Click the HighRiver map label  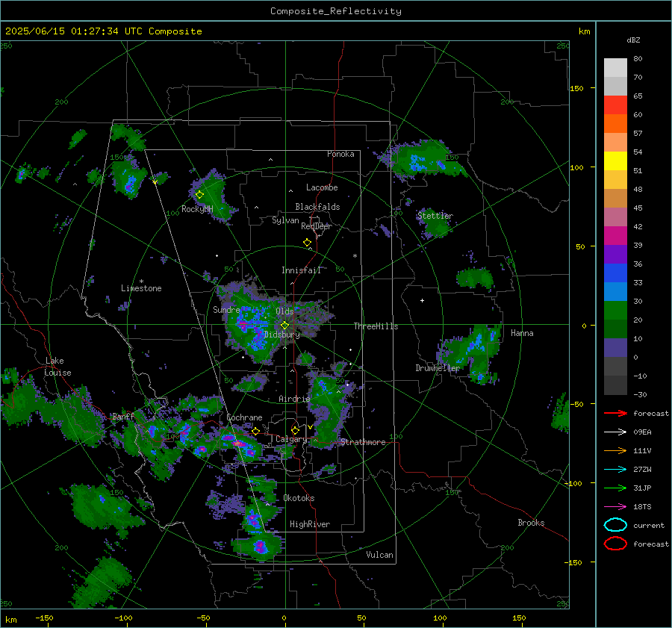[x=310, y=524]
